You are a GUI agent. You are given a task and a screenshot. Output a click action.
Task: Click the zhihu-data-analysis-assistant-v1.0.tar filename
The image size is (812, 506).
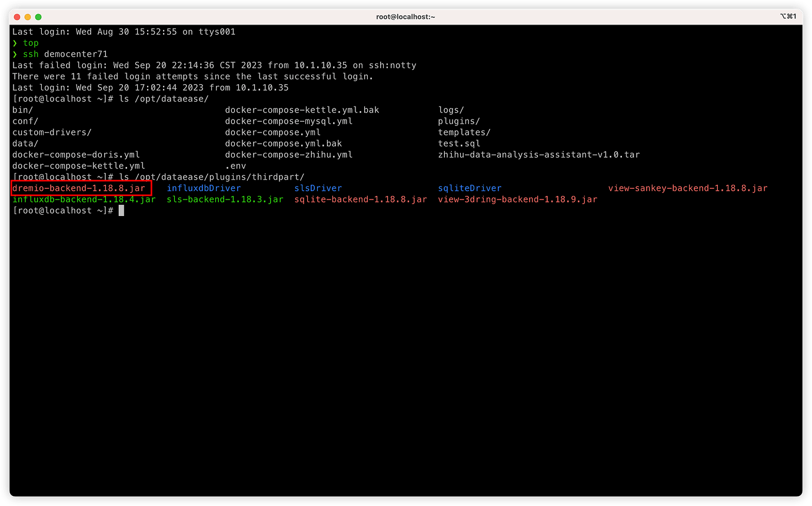coord(538,154)
